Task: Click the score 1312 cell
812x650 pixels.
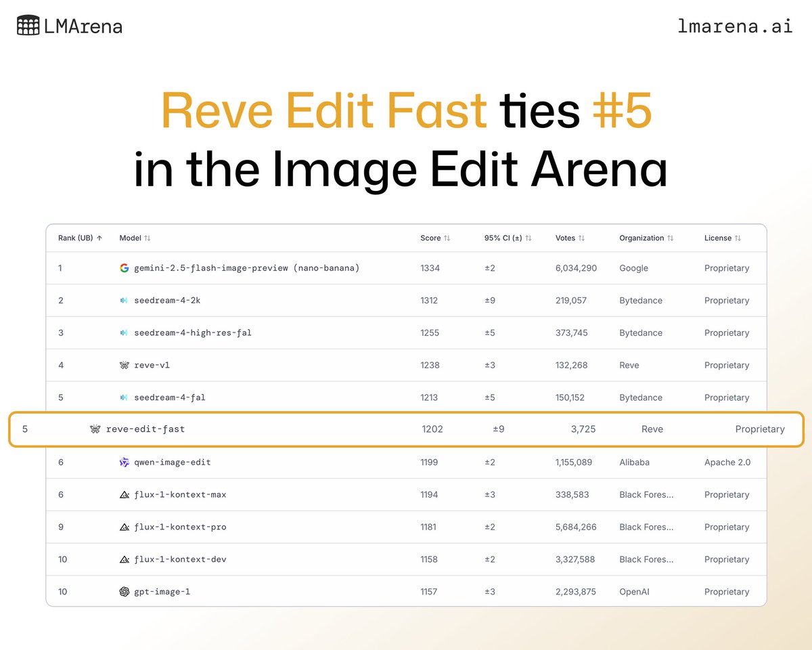Action: pyautogui.click(x=430, y=301)
